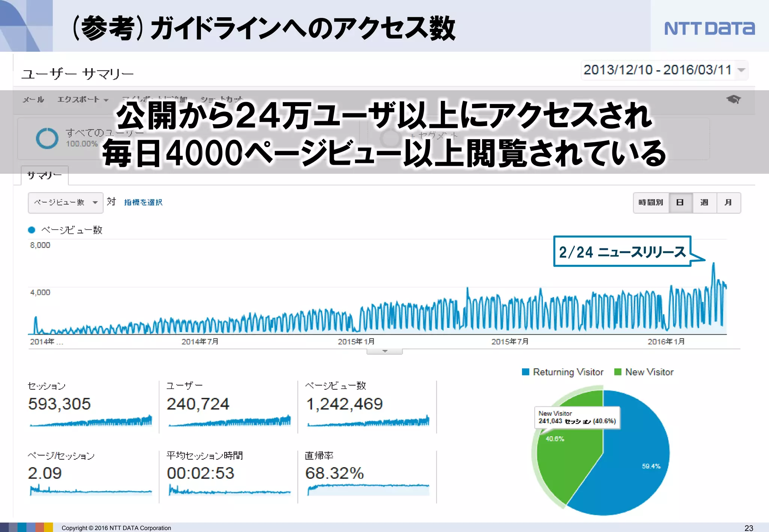Select the サマリー tab

pyautogui.click(x=45, y=176)
